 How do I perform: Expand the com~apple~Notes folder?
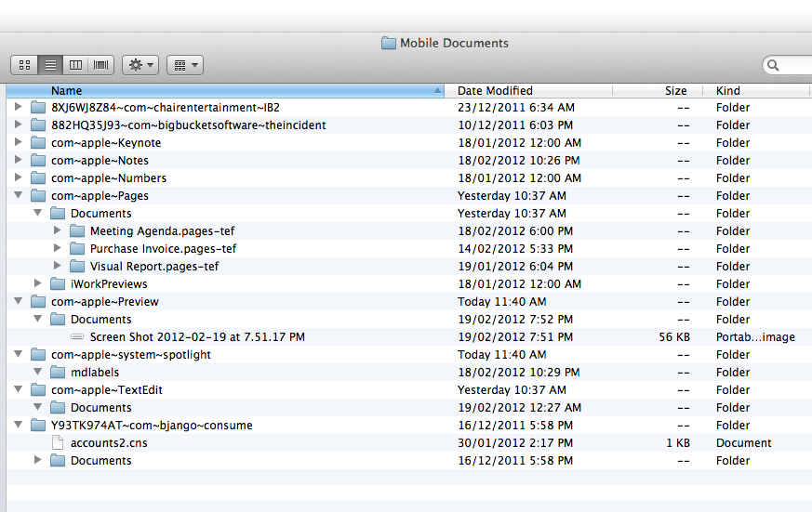pyautogui.click(x=18, y=160)
